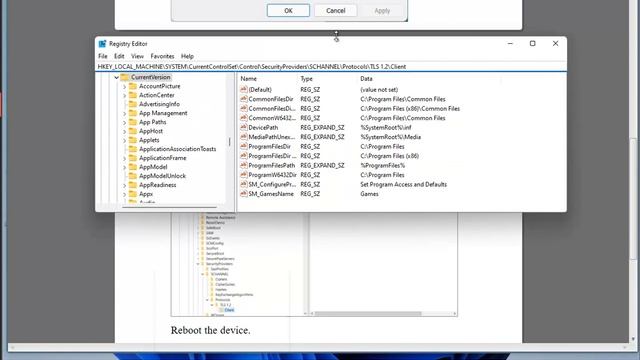Expand the ApplicationFrame key
Image resolution: width=640 pixels, height=360 pixels.
pos(124,158)
